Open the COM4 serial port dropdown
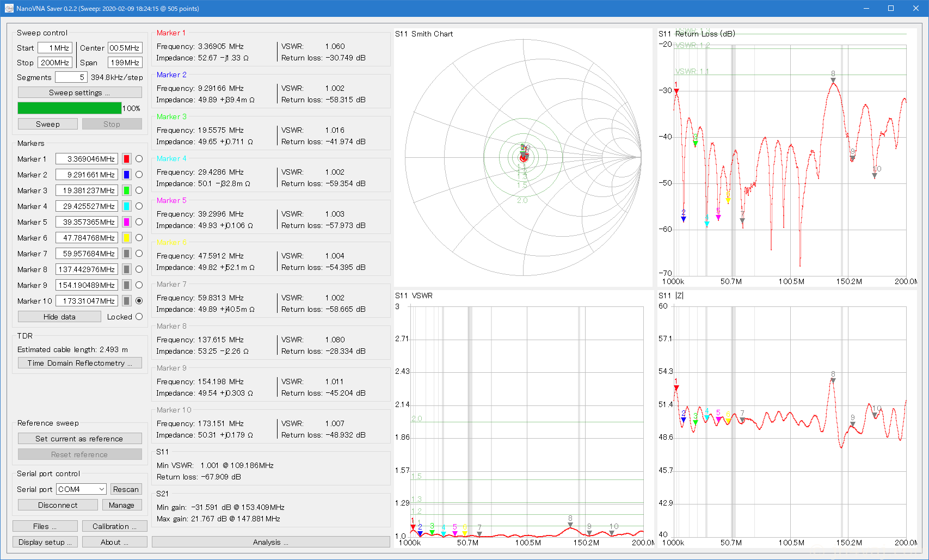Screen dimensions: 929x560 pos(81,489)
